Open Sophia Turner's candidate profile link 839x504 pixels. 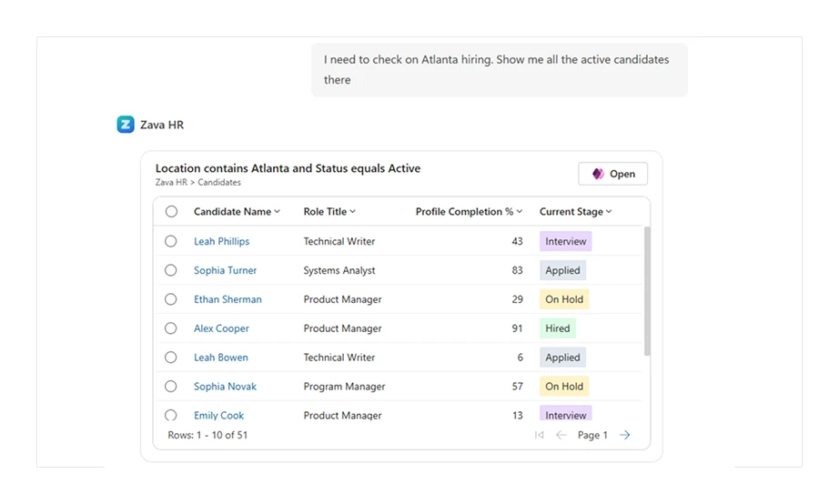(x=225, y=270)
